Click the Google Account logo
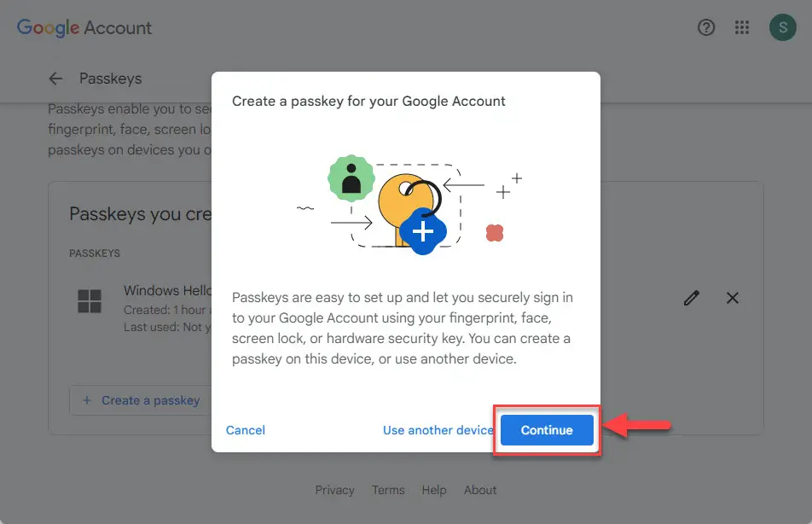The height and width of the screenshot is (524, 812). [84, 27]
